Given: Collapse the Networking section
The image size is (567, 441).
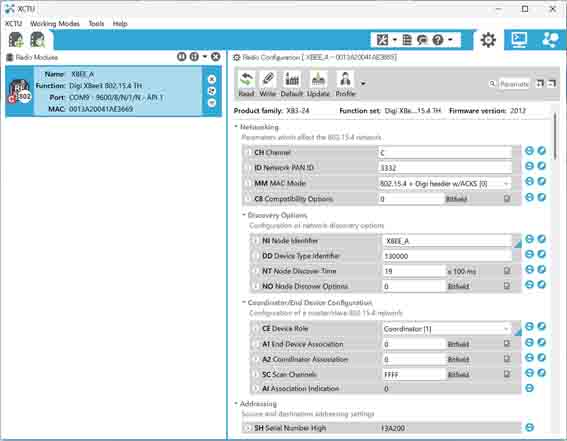Looking at the screenshot, I should pos(236,127).
